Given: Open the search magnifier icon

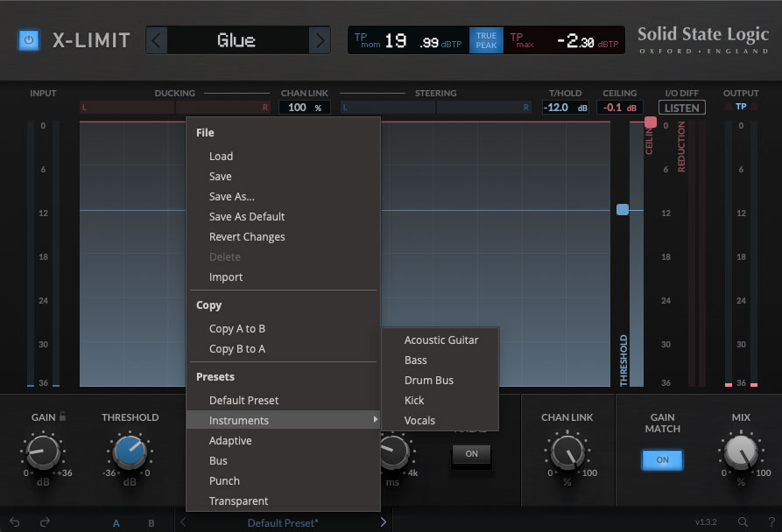Looking at the screenshot, I should [743, 521].
